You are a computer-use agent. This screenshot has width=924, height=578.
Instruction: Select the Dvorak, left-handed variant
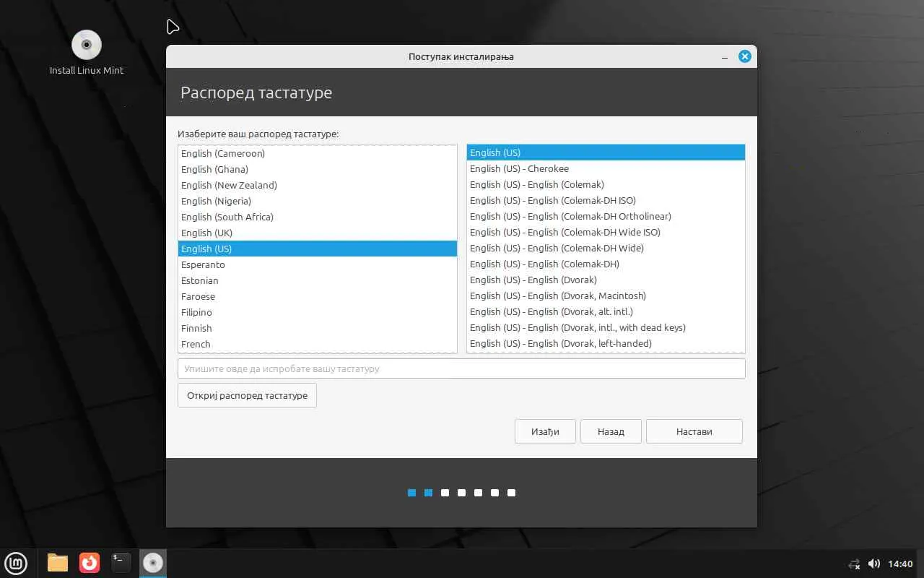606,343
